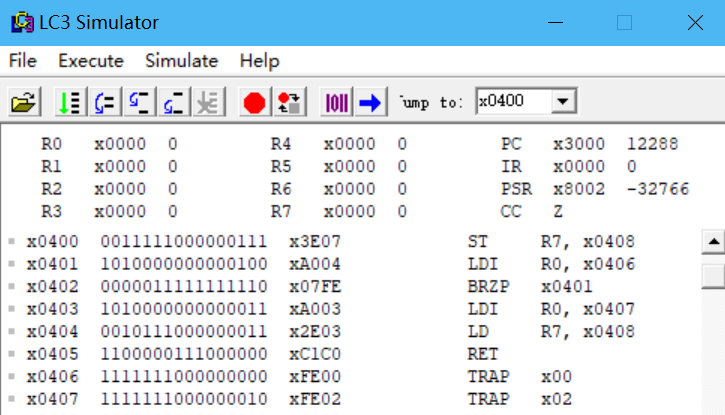Click the Step Into toolbar icon
Screen dimensions: 725x415
pos(140,102)
